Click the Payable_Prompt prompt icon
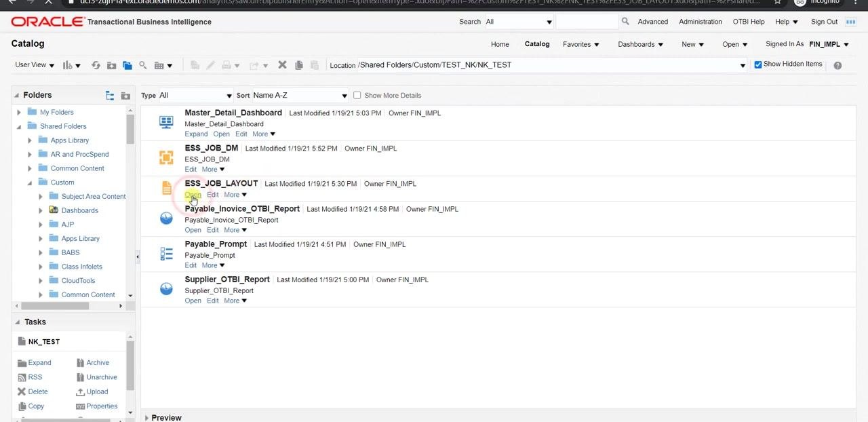Screen dimensions: 868x422 click(166, 254)
